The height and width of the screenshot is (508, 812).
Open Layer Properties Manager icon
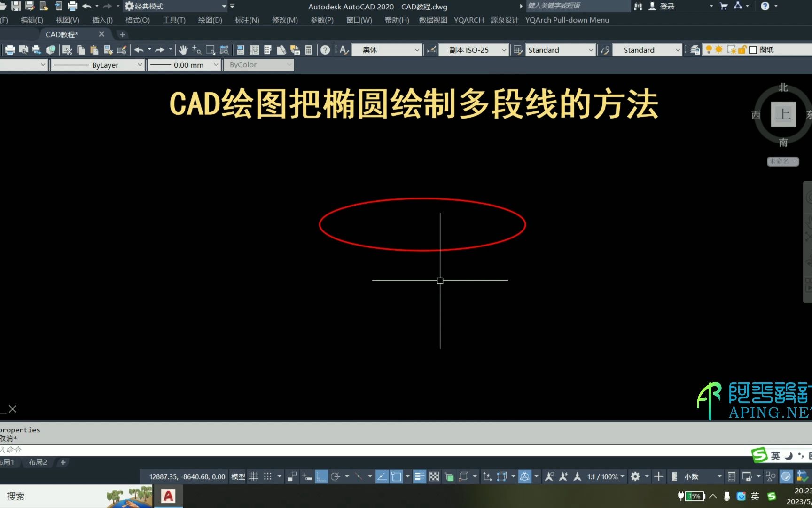click(695, 50)
